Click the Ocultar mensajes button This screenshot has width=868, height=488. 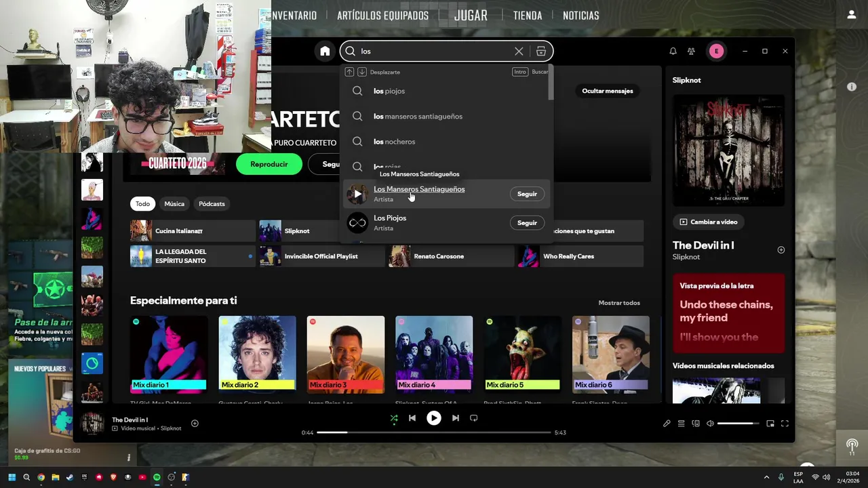click(607, 91)
